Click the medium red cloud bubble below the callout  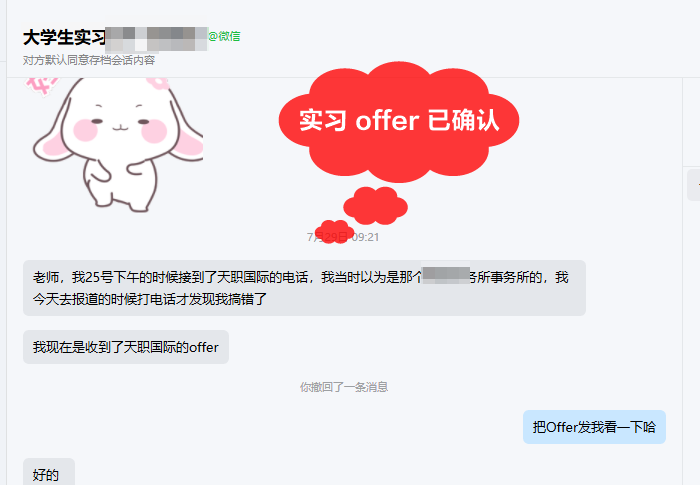tap(375, 205)
